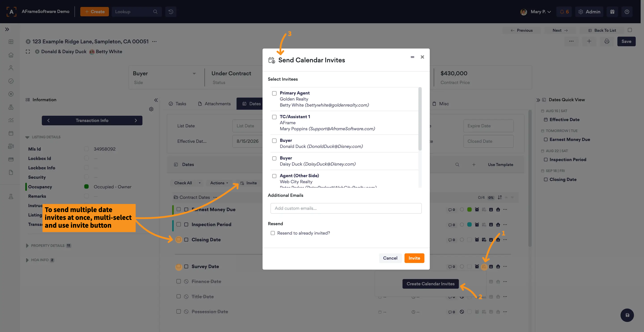Switch to the Tasks tab

click(x=177, y=104)
